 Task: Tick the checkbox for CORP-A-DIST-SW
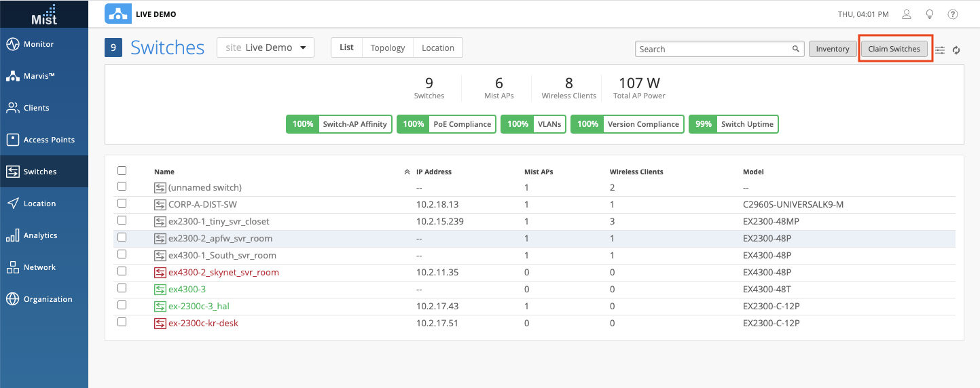point(122,203)
